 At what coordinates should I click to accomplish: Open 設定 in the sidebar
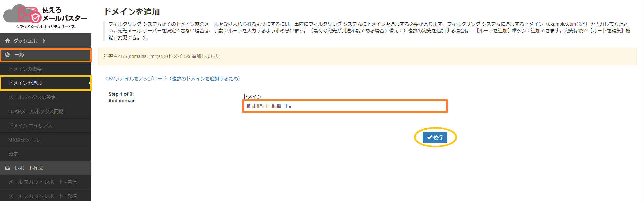[46, 154]
